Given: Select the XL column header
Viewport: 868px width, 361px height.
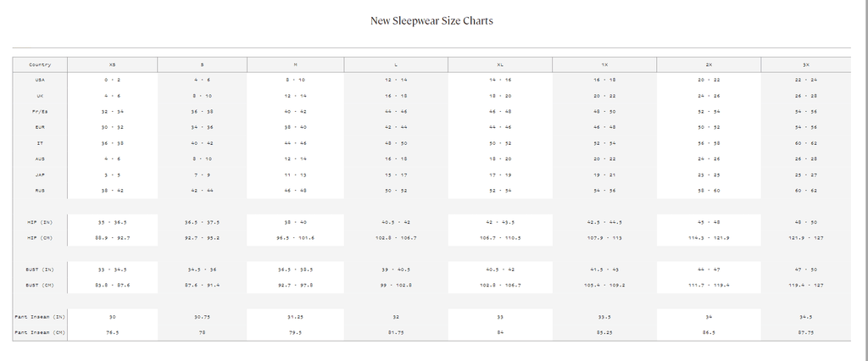Looking at the screenshot, I should (500, 64).
